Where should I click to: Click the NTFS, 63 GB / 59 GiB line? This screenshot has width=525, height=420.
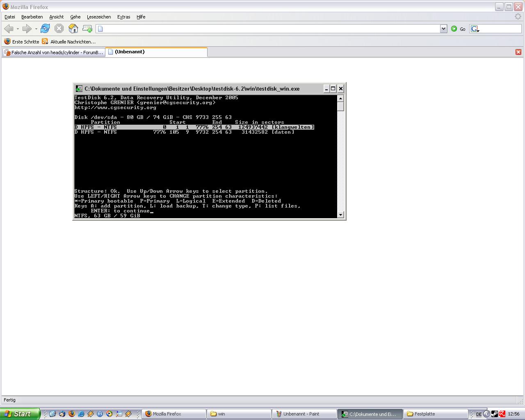pyautogui.click(x=107, y=216)
